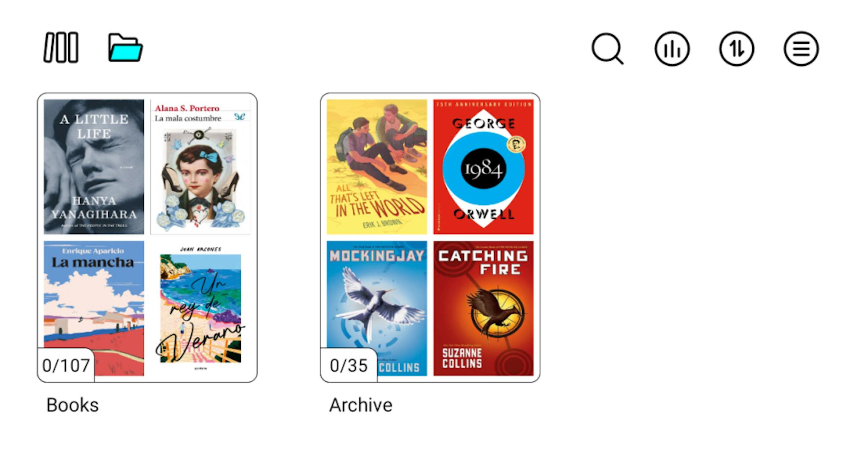Select La mala costumbre book cover
The width and height of the screenshot is (868, 450).
click(200, 167)
